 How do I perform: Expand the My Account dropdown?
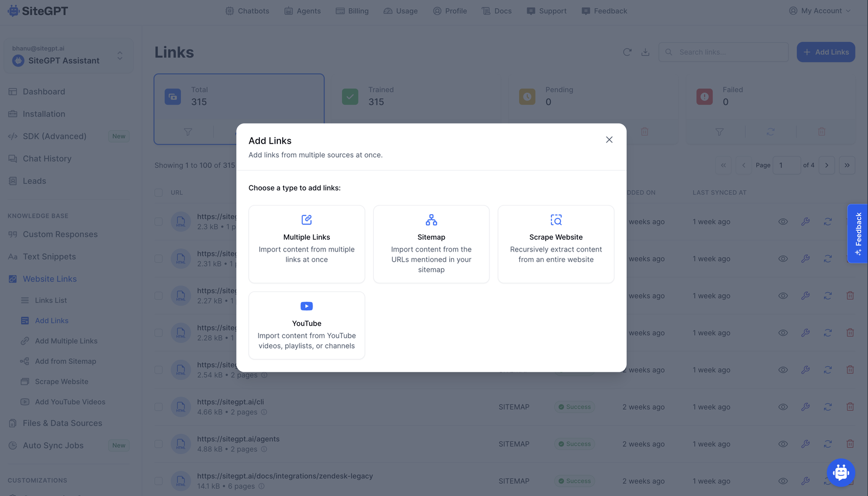(x=820, y=11)
